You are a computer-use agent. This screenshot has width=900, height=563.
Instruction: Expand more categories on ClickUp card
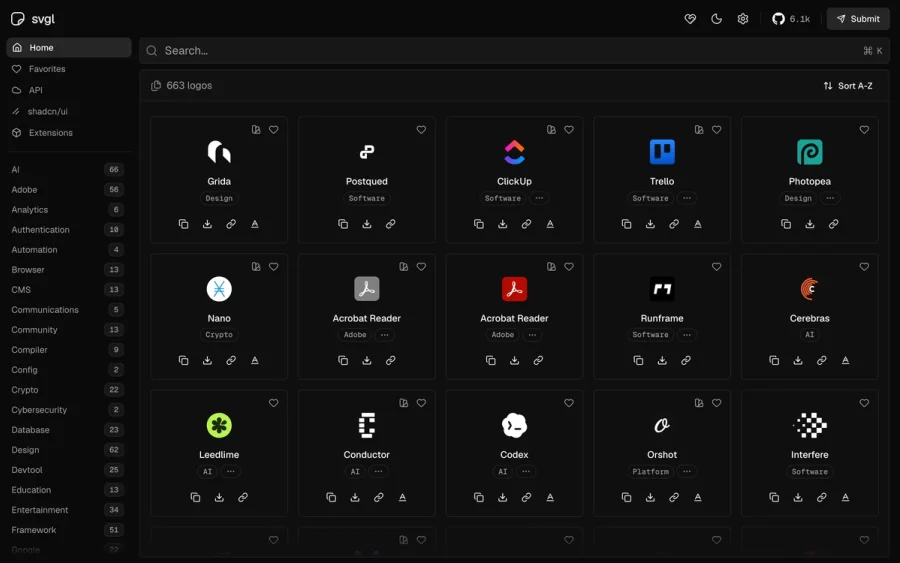pos(539,198)
